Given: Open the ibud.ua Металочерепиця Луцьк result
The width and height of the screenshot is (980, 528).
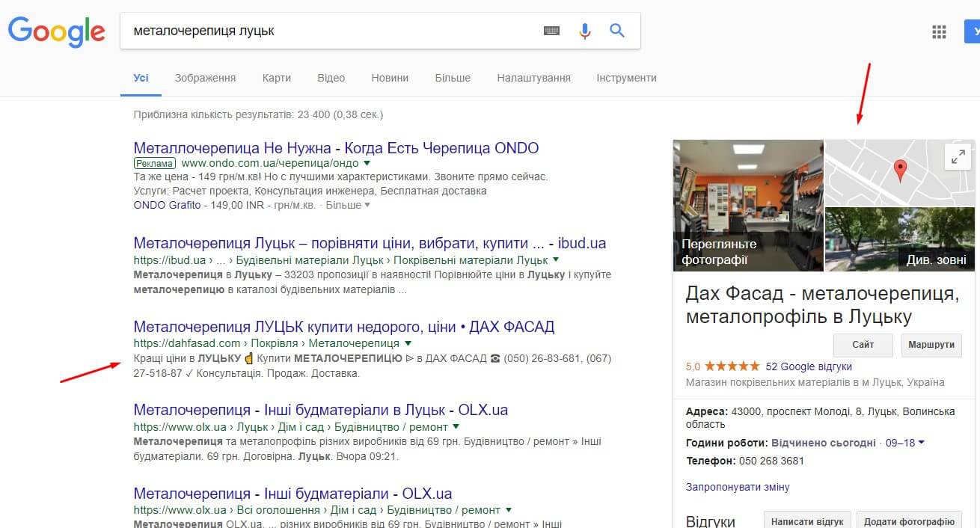Looking at the screenshot, I should (370, 243).
